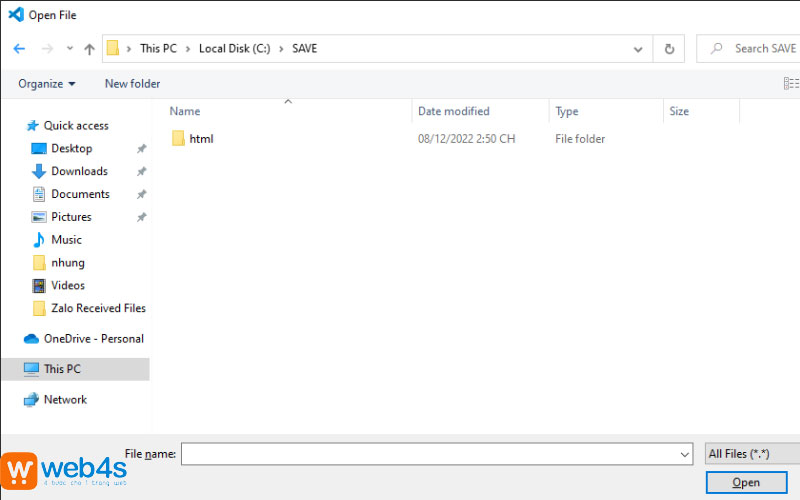800x500 pixels.
Task: Open Downloads in navigation pane
Action: coord(79,171)
